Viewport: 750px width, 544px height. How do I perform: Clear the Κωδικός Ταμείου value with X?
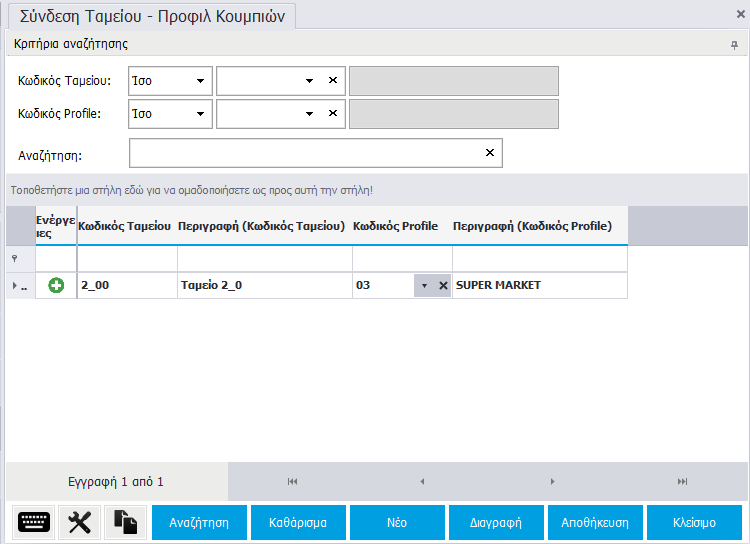333,81
